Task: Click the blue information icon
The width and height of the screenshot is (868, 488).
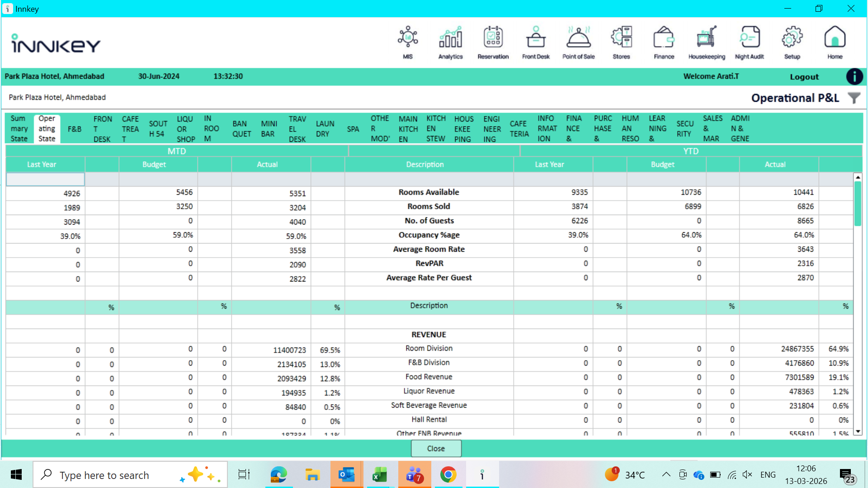Action: [854, 76]
